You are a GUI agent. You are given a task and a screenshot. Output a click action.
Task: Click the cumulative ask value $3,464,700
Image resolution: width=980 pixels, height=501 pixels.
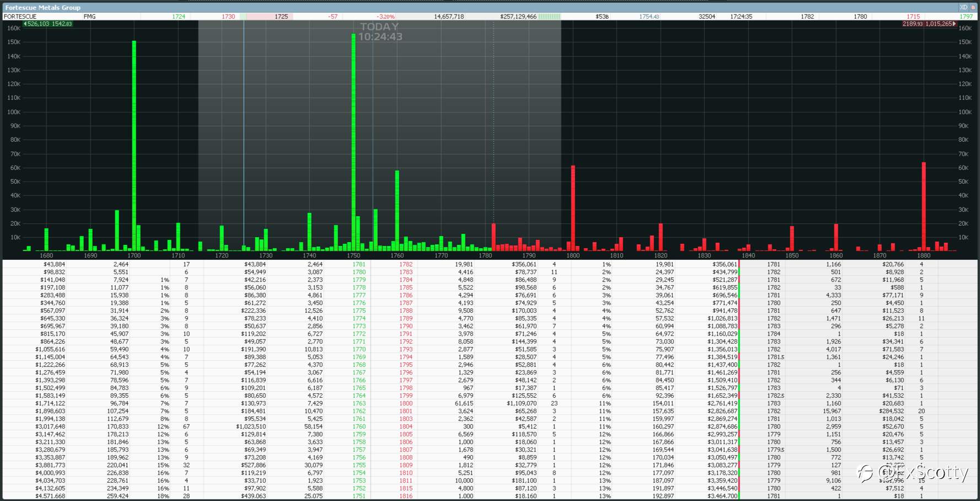[722, 496]
